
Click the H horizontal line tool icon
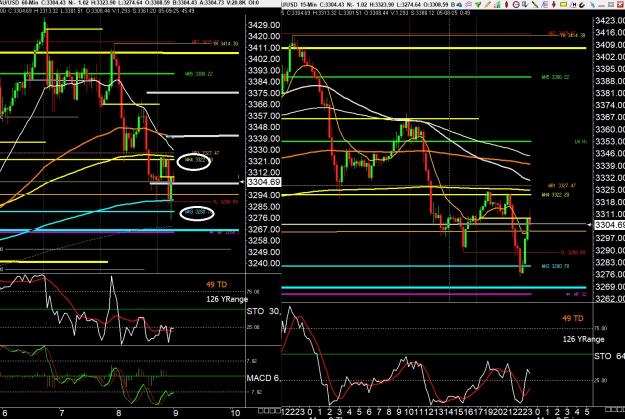click(x=573, y=5)
